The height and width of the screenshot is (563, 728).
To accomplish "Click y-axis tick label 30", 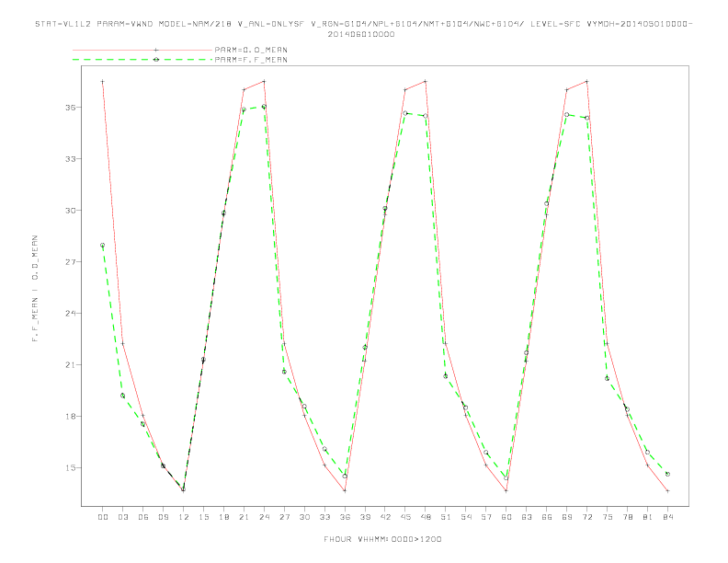I will 71,211.
